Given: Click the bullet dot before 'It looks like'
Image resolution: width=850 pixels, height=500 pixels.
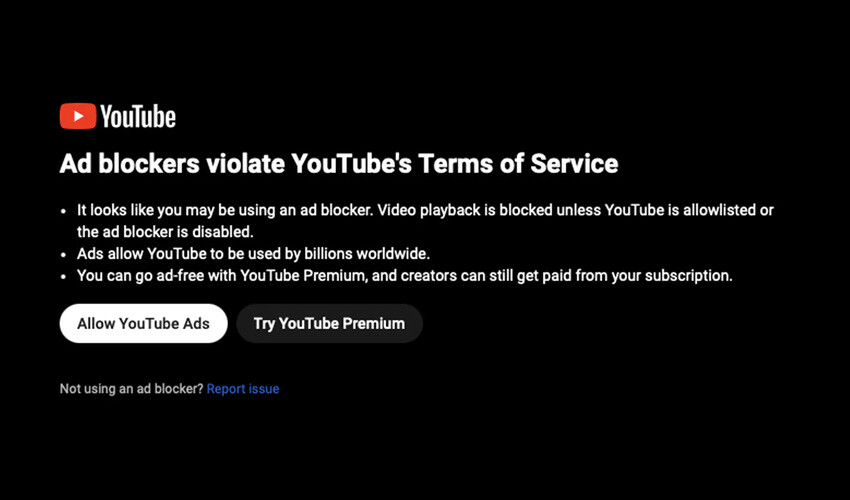Looking at the screenshot, I should click(63, 211).
